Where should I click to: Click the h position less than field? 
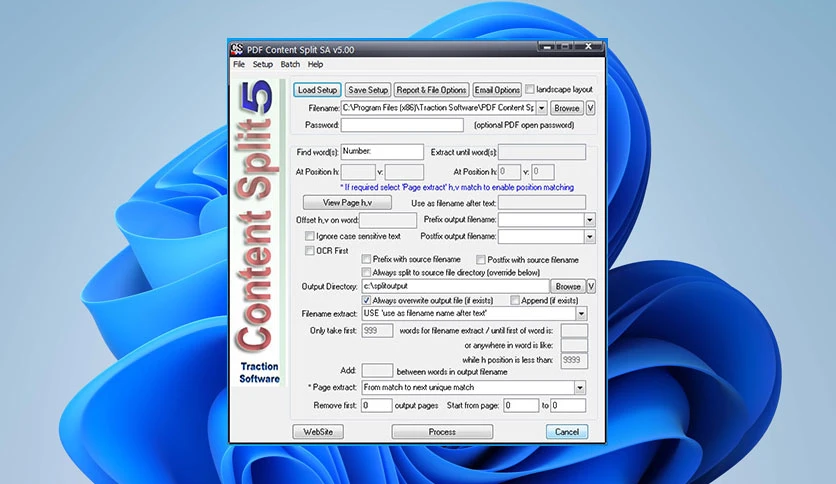[574, 360]
